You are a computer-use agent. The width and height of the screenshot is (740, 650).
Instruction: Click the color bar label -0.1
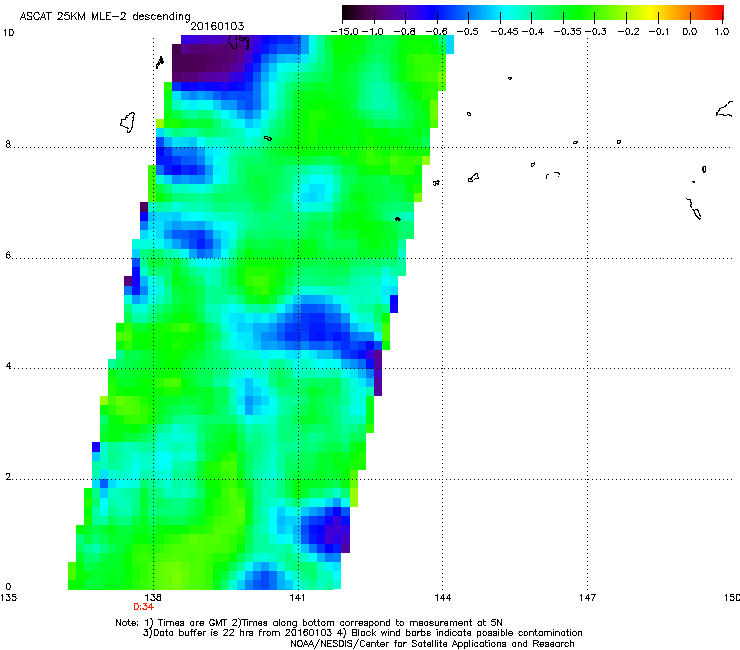click(659, 32)
